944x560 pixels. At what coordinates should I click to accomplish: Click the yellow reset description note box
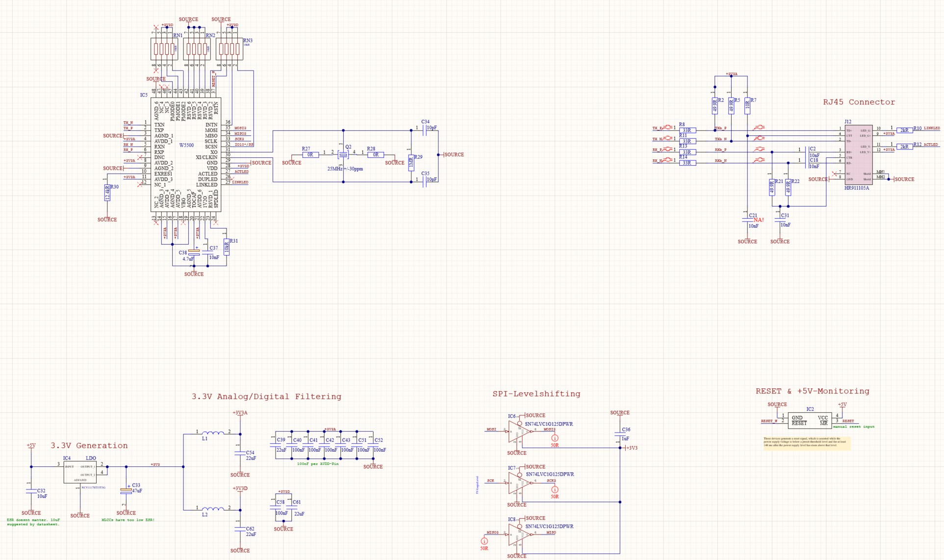tap(806, 443)
